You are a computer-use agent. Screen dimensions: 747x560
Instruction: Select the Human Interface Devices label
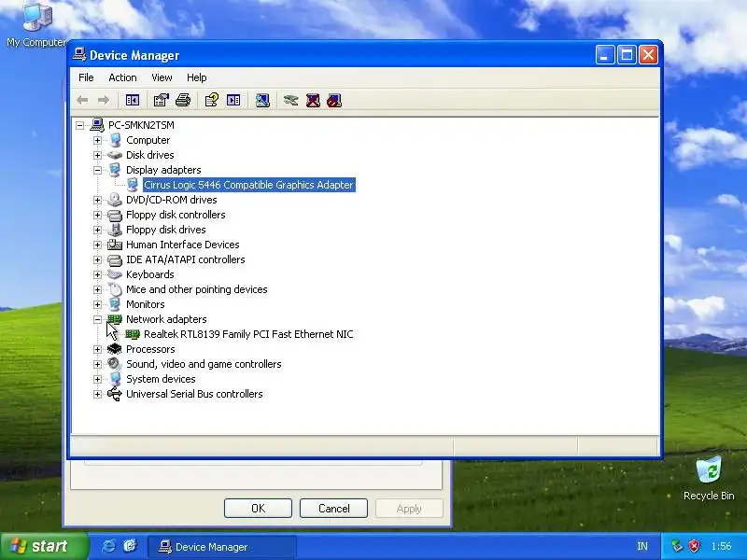[182, 245]
